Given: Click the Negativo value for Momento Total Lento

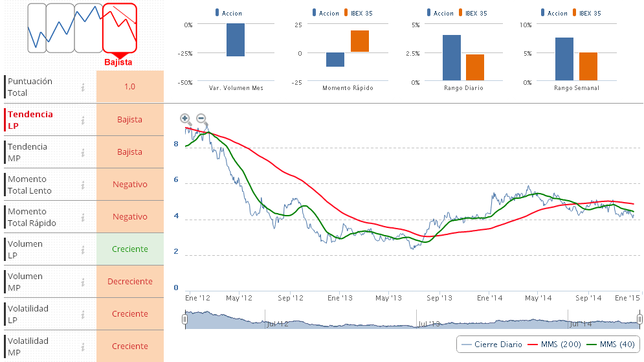Looking at the screenshot, I should [130, 185].
